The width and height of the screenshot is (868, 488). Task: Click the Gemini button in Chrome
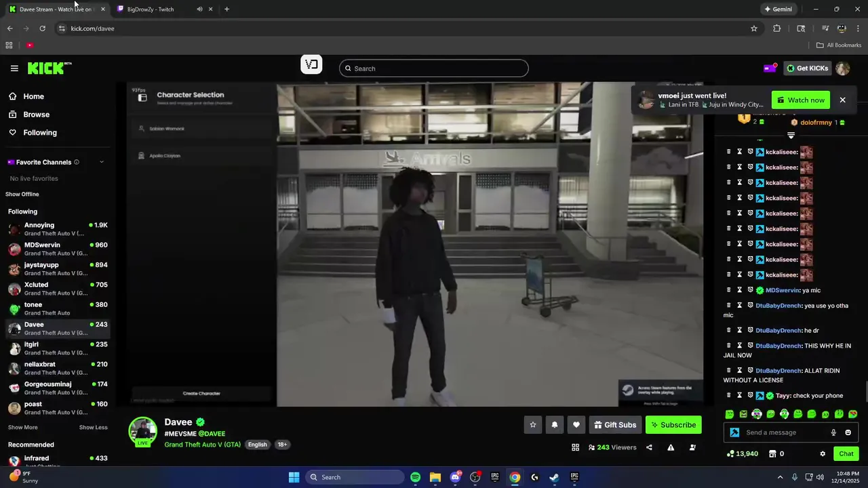[x=778, y=9]
